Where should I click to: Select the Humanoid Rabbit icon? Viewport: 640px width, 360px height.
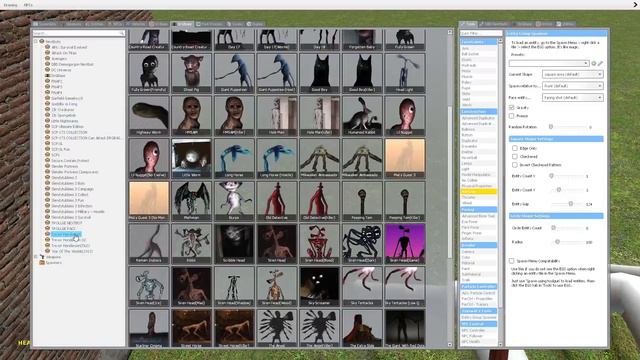362,116
